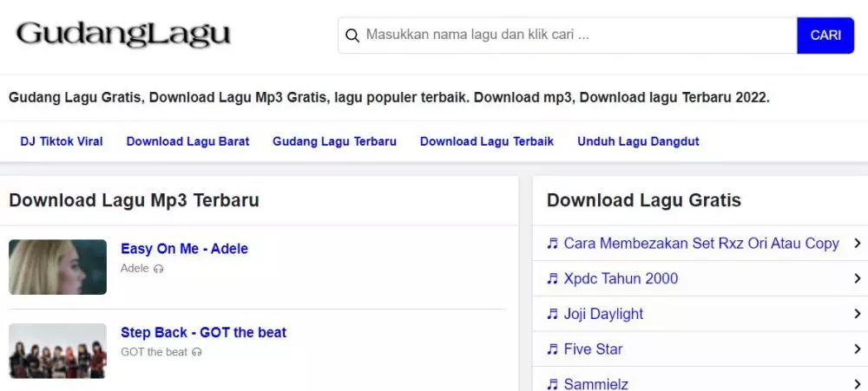
Task: Click chevron on Sammielz row
Action: tap(858, 384)
